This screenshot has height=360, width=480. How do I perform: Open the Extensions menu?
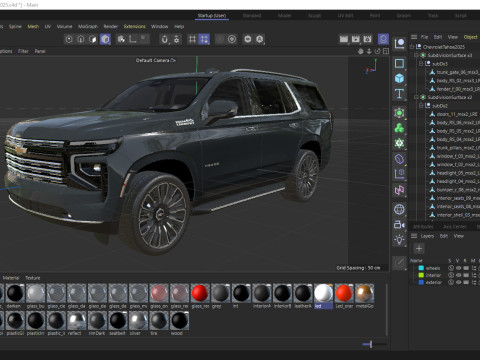135,26
